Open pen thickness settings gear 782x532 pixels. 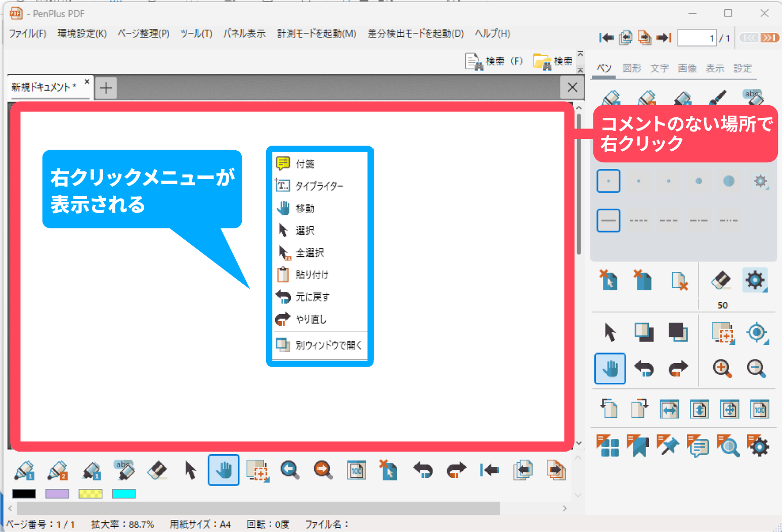760,181
